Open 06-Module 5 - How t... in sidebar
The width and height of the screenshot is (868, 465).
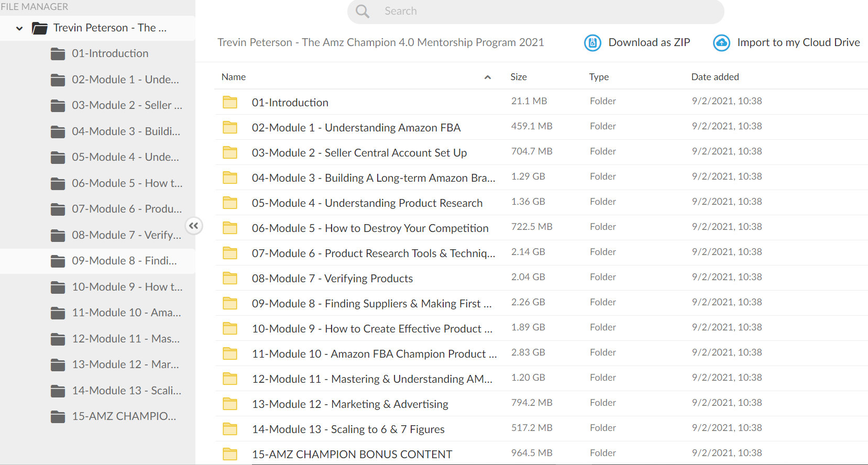click(x=127, y=183)
